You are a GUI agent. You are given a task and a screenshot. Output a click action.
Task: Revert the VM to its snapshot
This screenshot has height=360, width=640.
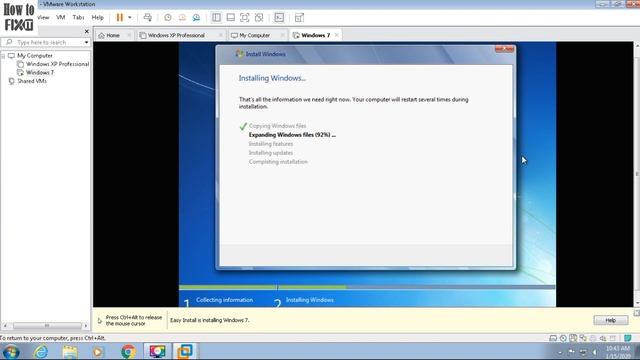[182, 18]
